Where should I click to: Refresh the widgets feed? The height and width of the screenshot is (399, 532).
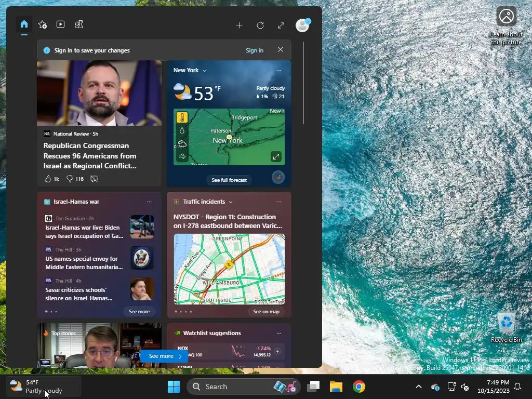click(260, 25)
